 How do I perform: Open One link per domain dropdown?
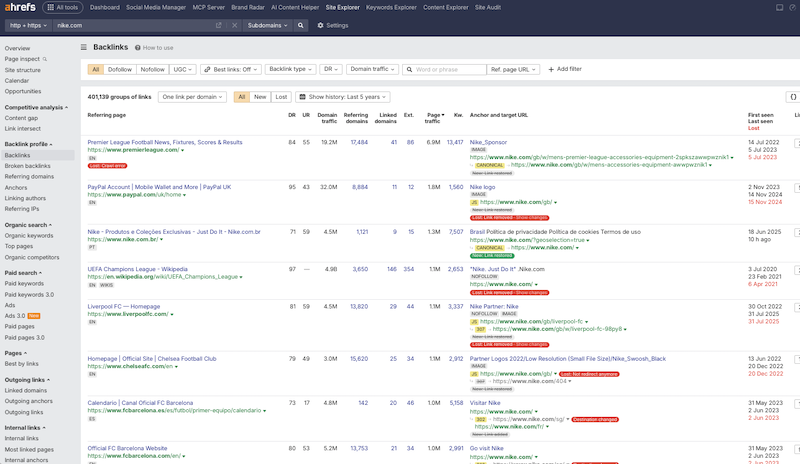(192, 96)
